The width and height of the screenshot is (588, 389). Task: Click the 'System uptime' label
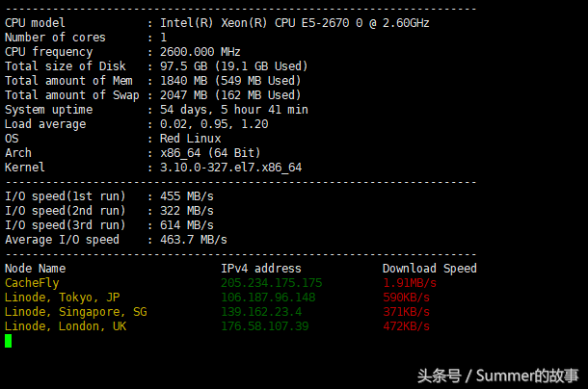click(49, 110)
